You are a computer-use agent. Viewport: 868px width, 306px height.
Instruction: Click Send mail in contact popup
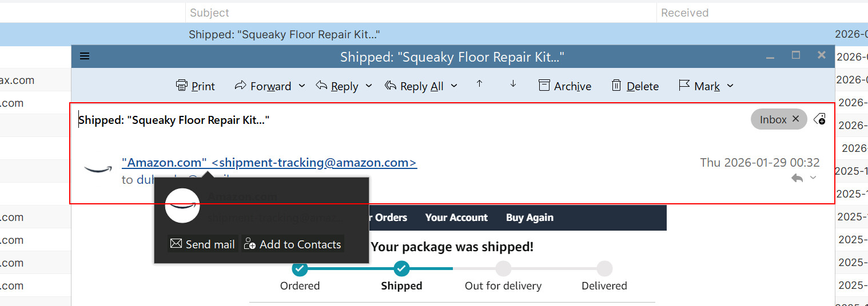pos(202,244)
